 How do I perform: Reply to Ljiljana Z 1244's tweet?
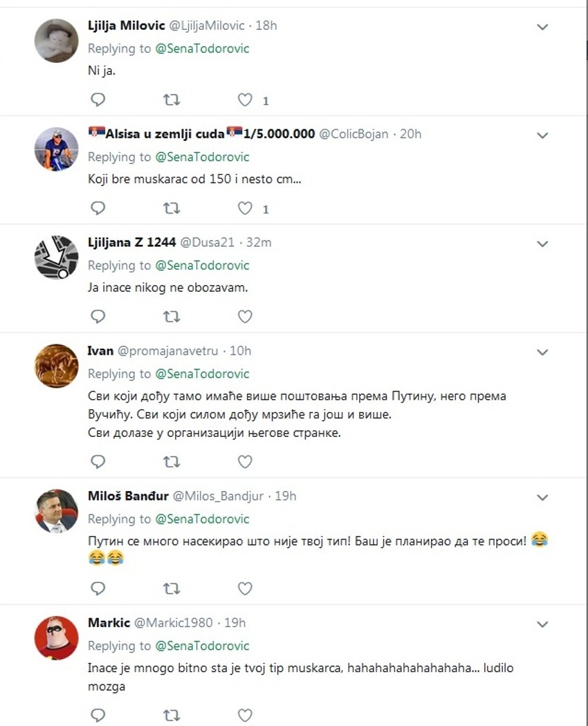click(x=98, y=317)
